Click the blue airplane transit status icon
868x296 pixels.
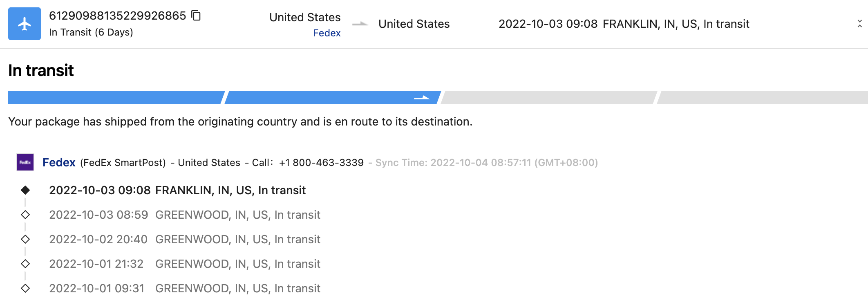click(25, 24)
